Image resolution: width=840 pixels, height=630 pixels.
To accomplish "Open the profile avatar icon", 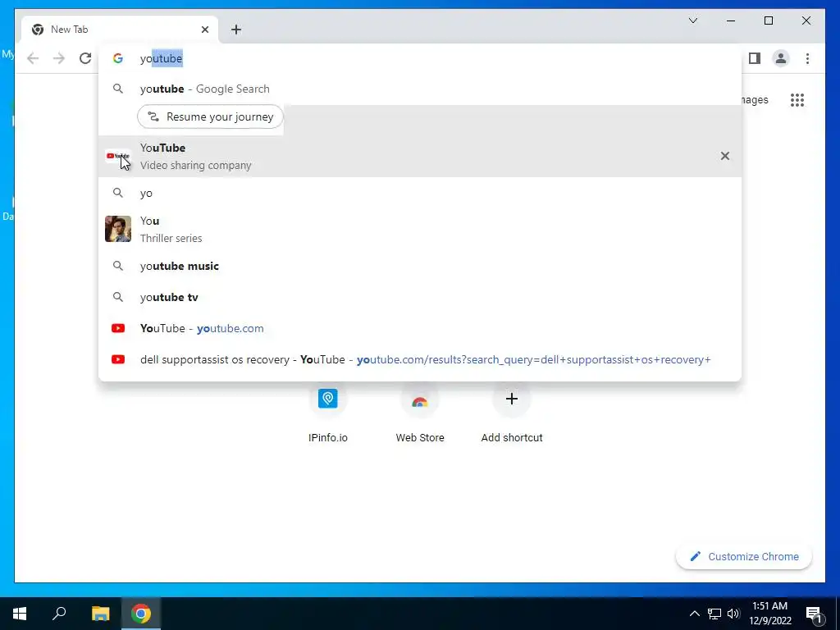I will coord(781,58).
